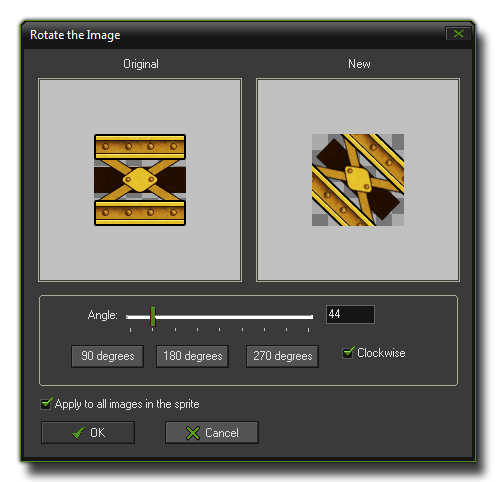This screenshot has width=496, height=482.
Task: Click the green X icon on Cancel
Action: [x=193, y=433]
